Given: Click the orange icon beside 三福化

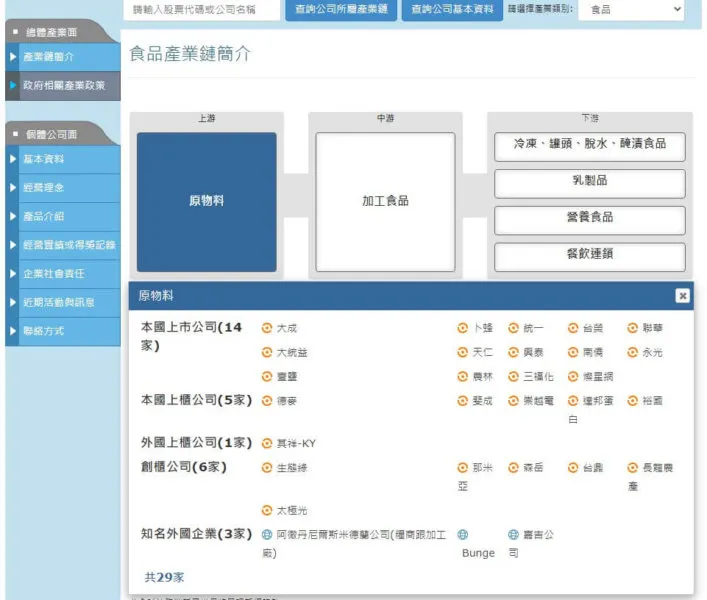Looking at the screenshot, I should pyautogui.click(x=513, y=376).
